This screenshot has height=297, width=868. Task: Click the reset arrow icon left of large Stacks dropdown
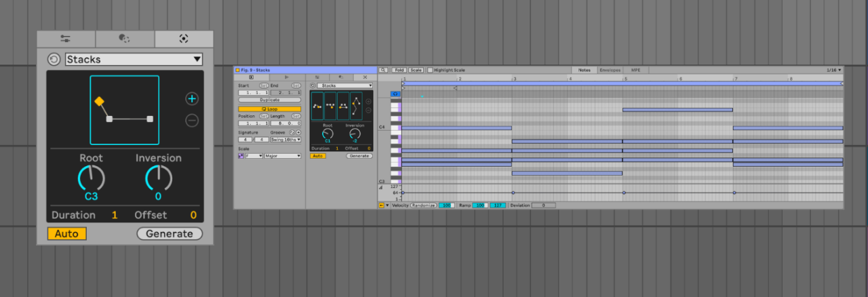[54, 60]
